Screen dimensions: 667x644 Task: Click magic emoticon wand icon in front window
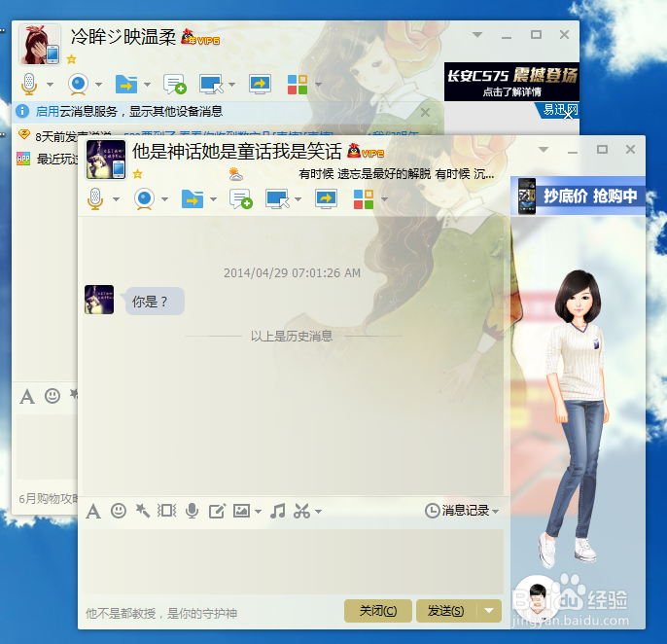pyautogui.click(x=143, y=511)
